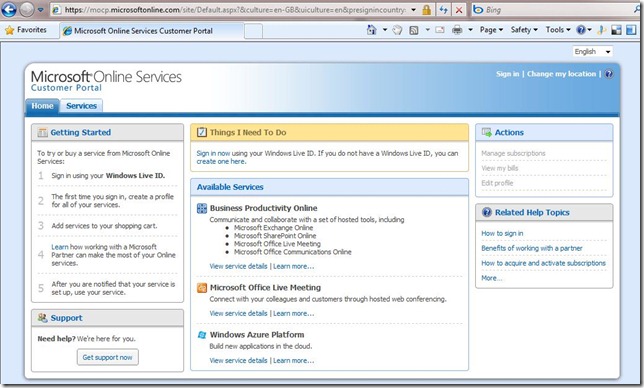Open the How to sign in help topic
Screen dimensions: 644x388
coord(502,233)
